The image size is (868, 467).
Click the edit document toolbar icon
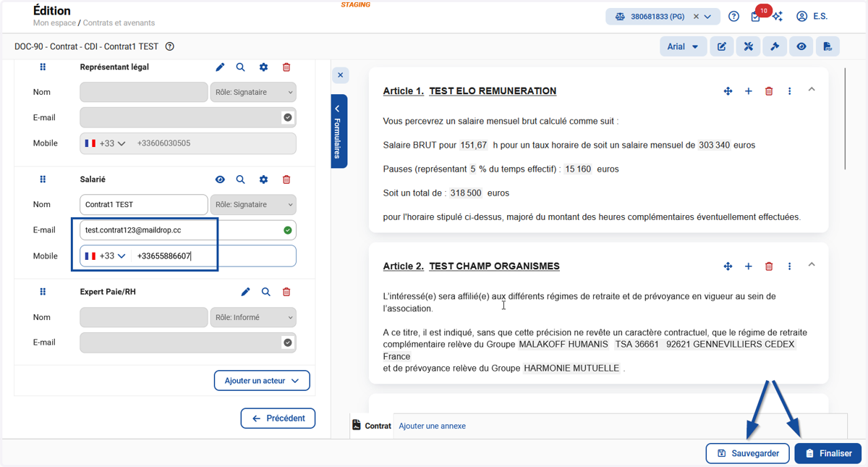click(722, 46)
